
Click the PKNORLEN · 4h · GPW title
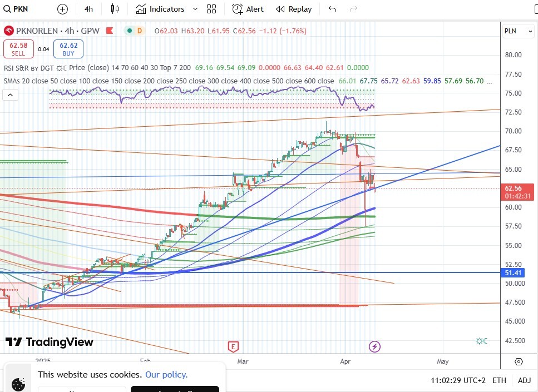(x=58, y=31)
